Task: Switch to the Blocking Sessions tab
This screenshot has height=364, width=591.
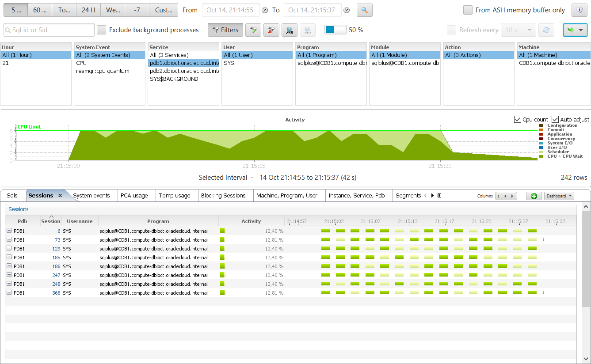Action: coord(223,196)
